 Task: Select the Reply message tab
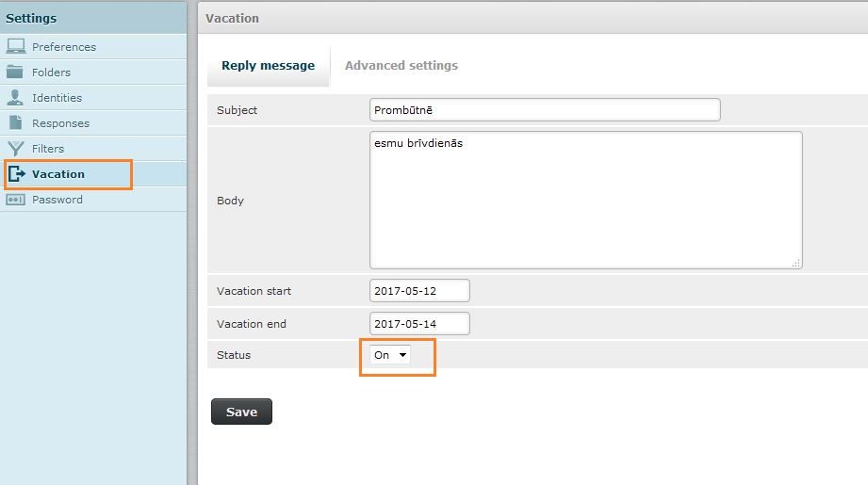268,66
